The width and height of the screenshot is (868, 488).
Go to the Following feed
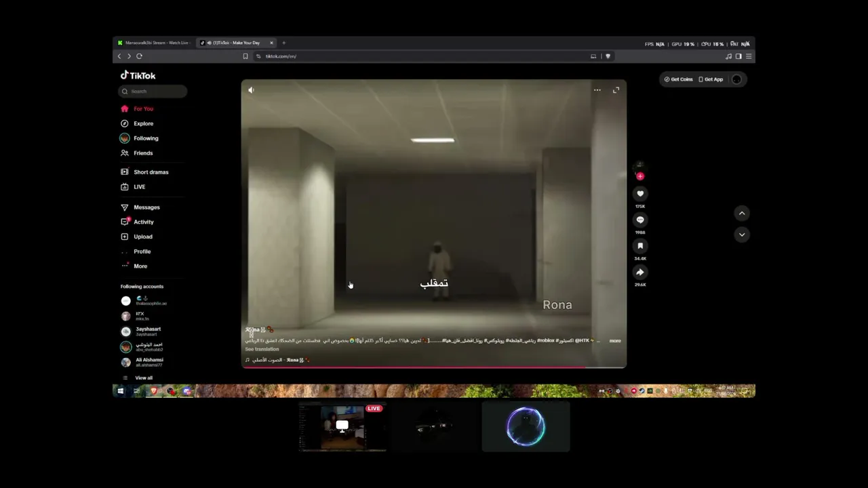coord(140,138)
